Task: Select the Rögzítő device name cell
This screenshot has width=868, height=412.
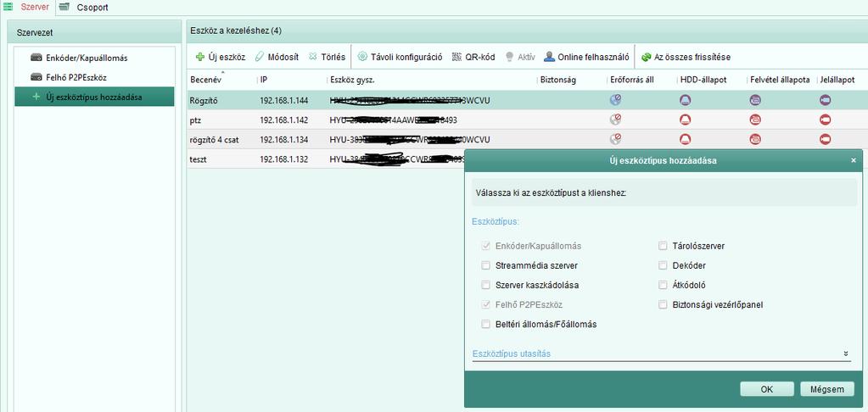Action: [204, 101]
